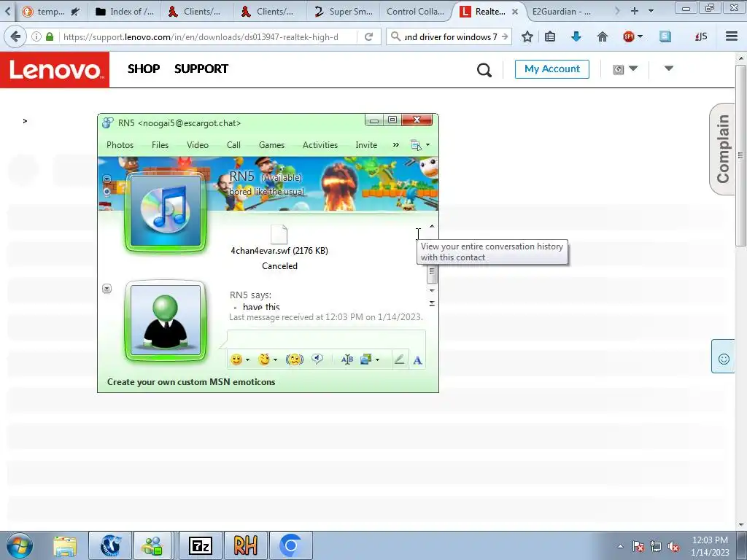Open the SHOP menu on Lenovo site
The image size is (747, 560).
point(144,69)
